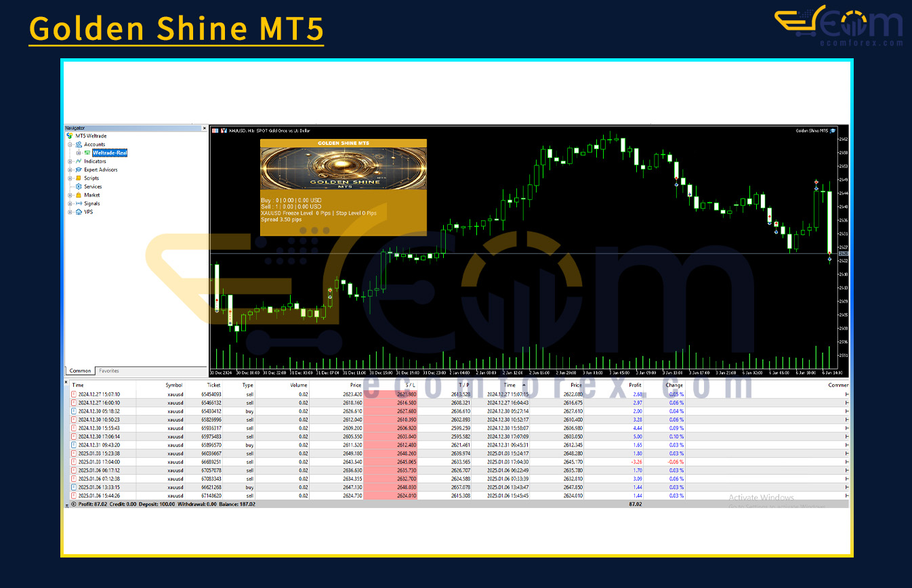Click the Spread 3.50 pips text on chart
The image size is (912, 588).
281,219
